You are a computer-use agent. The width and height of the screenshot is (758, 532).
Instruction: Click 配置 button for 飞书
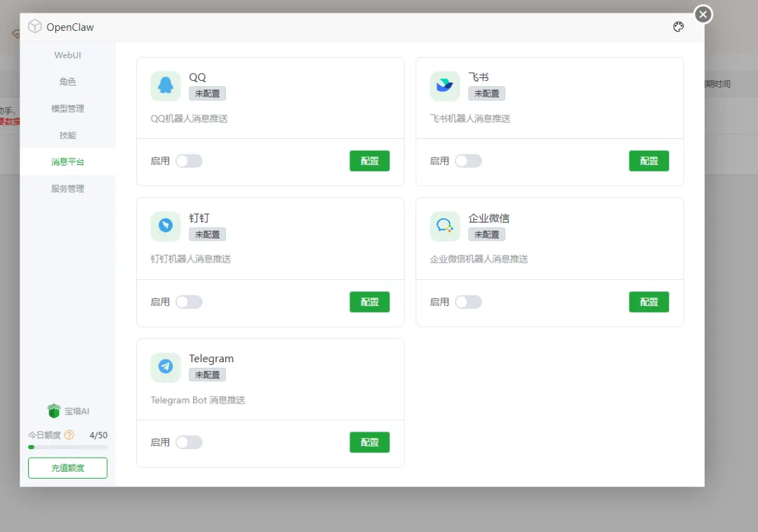[x=649, y=161]
